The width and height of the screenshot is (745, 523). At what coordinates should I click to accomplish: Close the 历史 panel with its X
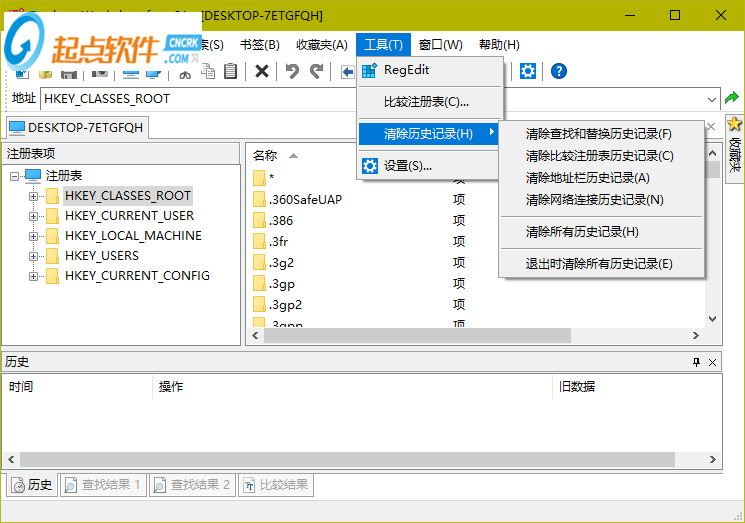[712, 362]
